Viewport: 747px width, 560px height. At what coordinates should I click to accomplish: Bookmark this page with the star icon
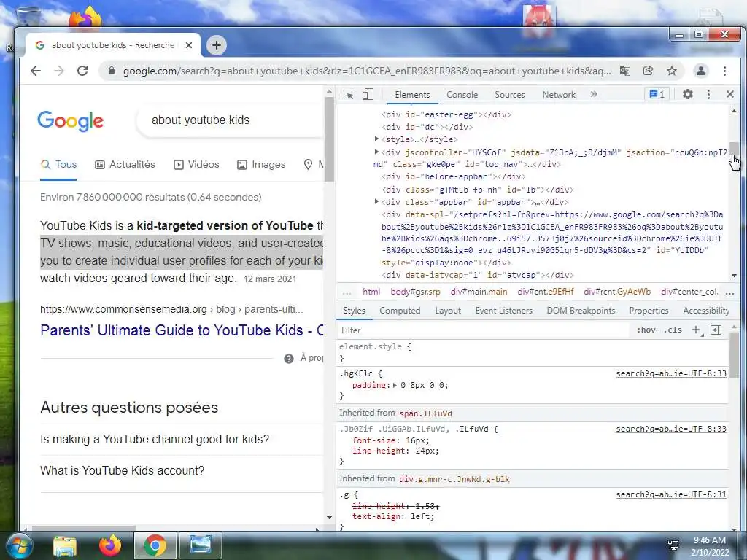point(672,71)
